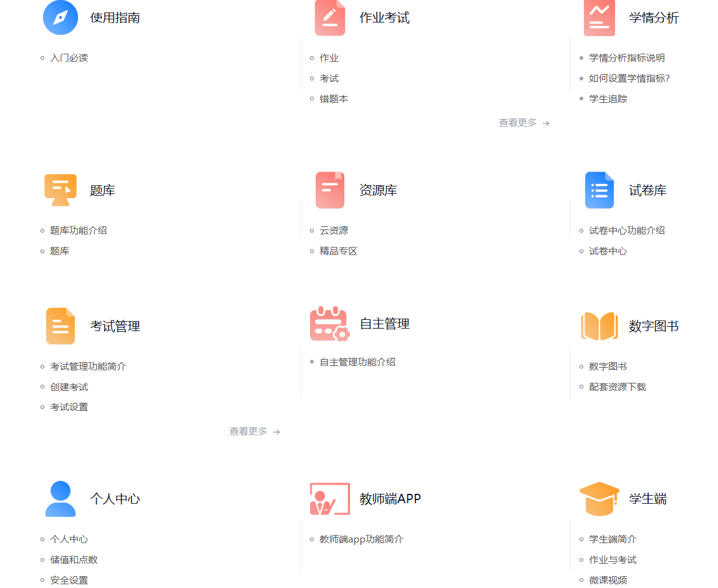Image resolution: width=718 pixels, height=588 pixels.
Task: Open the 教师端APP section heading
Action: coord(390,499)
